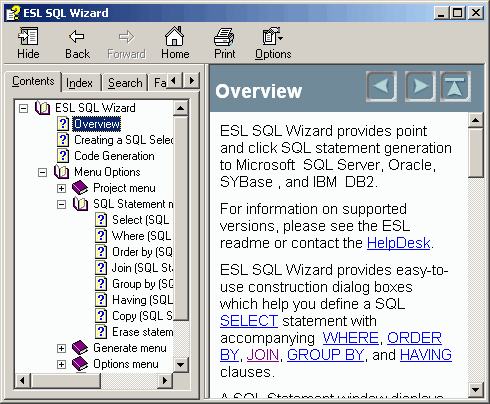
Task: Click the topic icon beside Order by
Action: pos(101,252)
